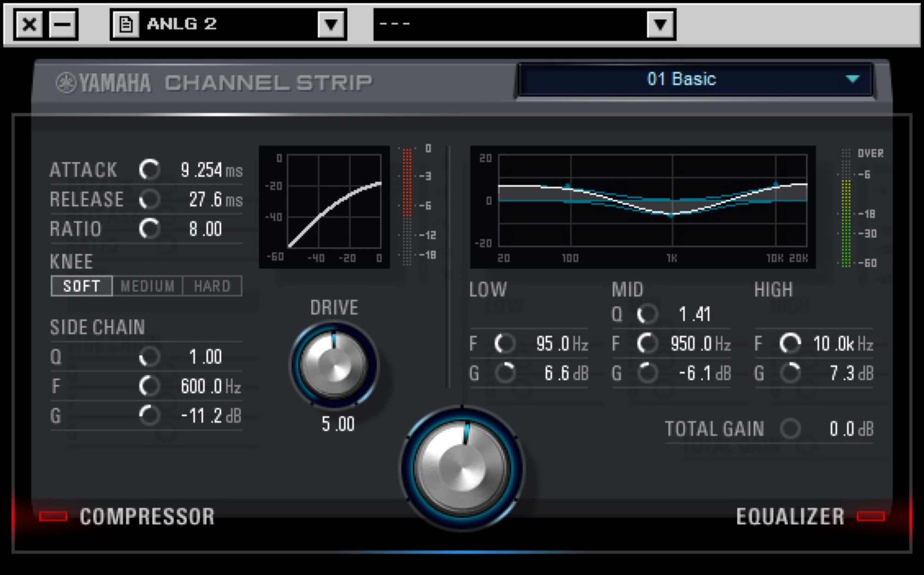Screen dimensions: 924x575
Task: Click the large DRIVE knob
Action: coord(334,365)
